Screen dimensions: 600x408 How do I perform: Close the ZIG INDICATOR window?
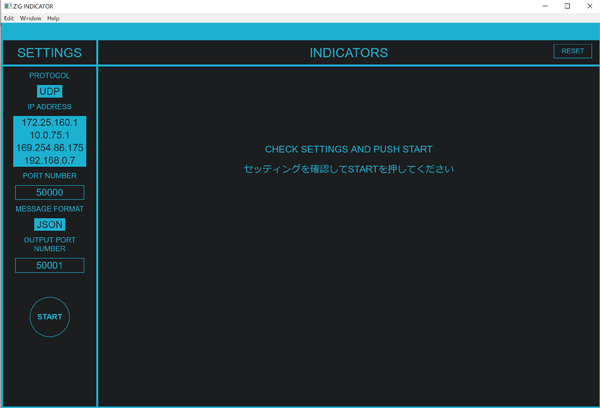590,6
